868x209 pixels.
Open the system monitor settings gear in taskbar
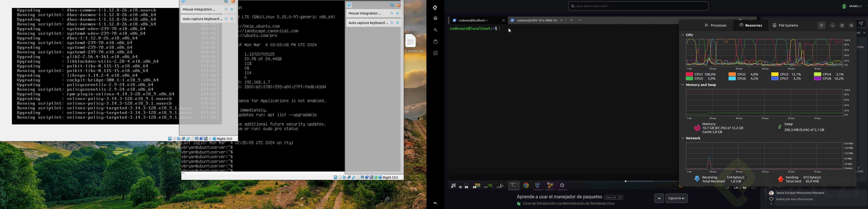click(562, 185)
